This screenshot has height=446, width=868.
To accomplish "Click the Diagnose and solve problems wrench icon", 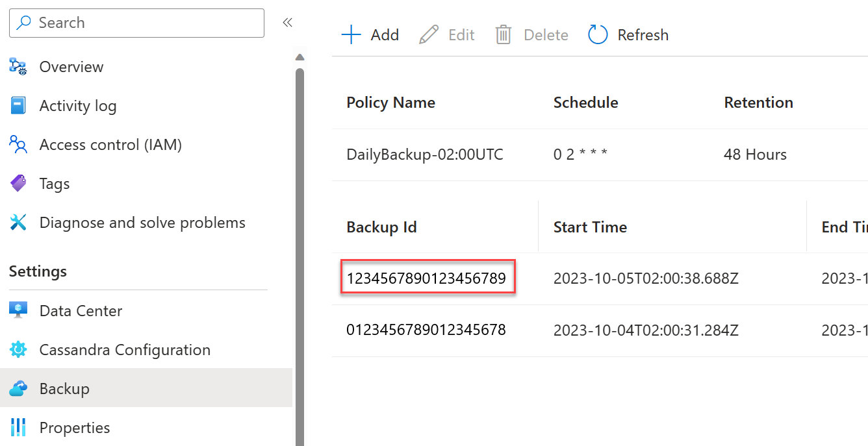I will (x=18, y=223).
